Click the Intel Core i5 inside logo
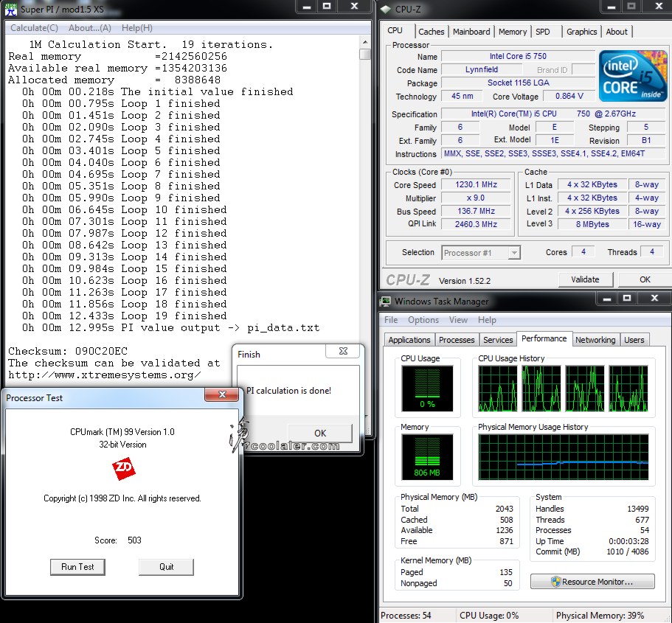Viewport: 672px width, 623px height. point(633,76)
